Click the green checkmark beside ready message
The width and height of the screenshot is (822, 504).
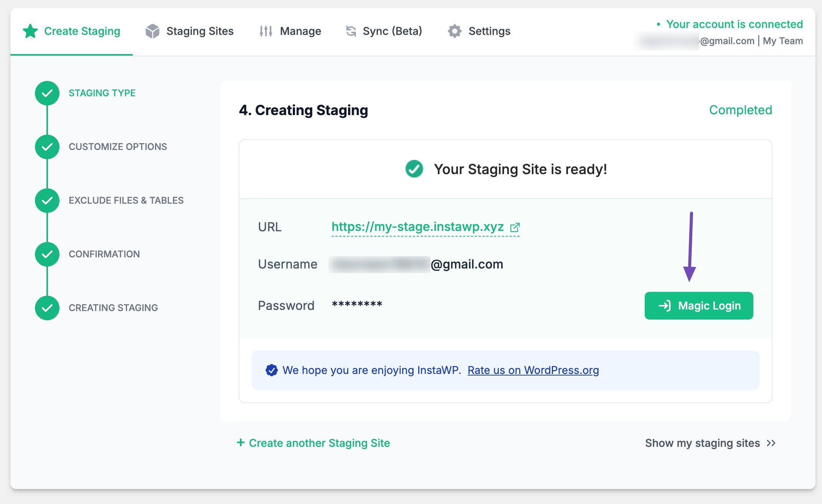[x=414, y=169]
